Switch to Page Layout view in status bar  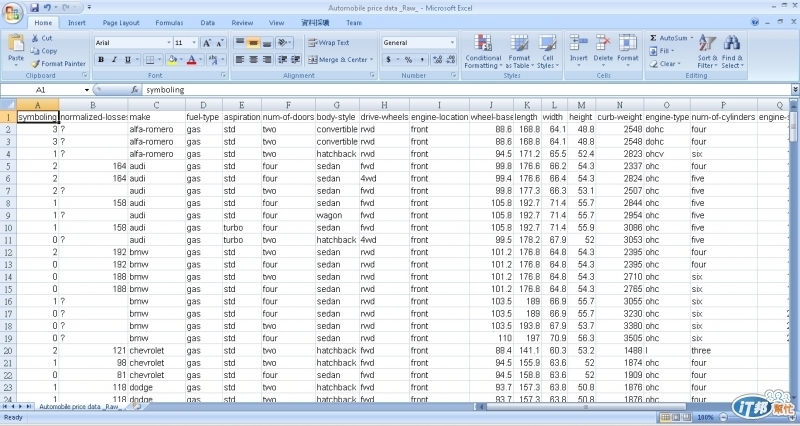point(676,417)
